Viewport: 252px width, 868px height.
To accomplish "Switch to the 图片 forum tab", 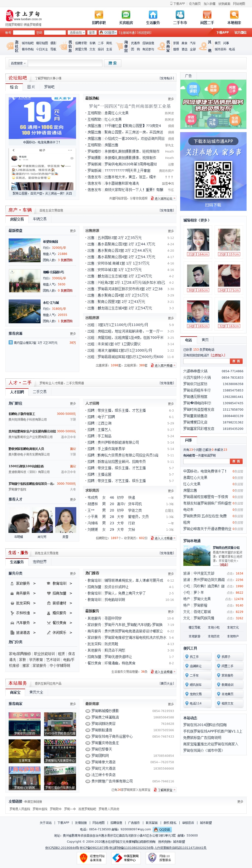I will pos(31,87).
